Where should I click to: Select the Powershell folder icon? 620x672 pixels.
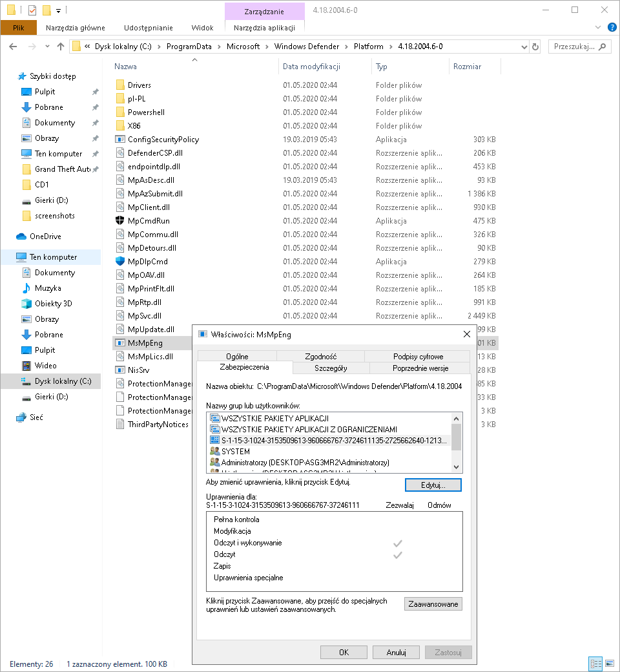click(x=120, y=112)
